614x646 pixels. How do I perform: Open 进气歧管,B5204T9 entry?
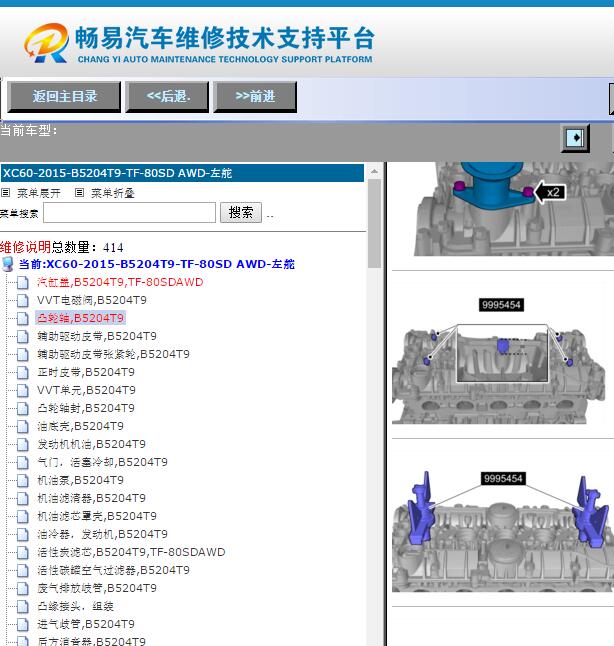[x=86, y=624]
